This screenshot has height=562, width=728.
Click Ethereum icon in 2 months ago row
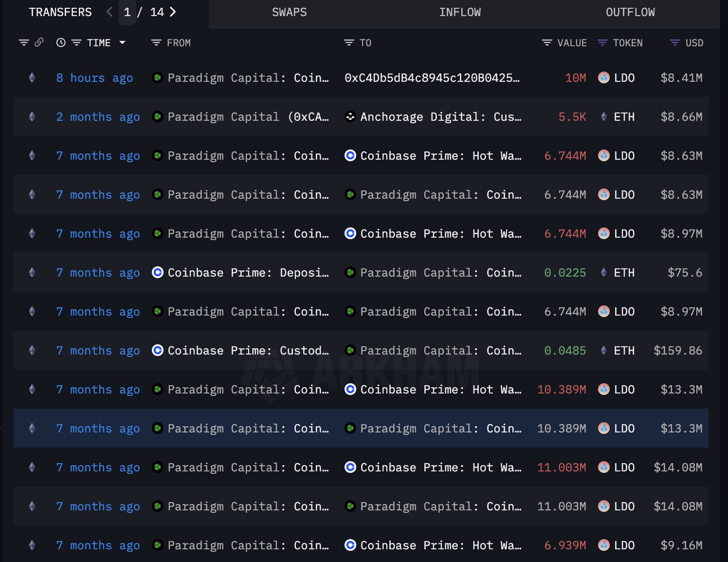pos(32,116)
